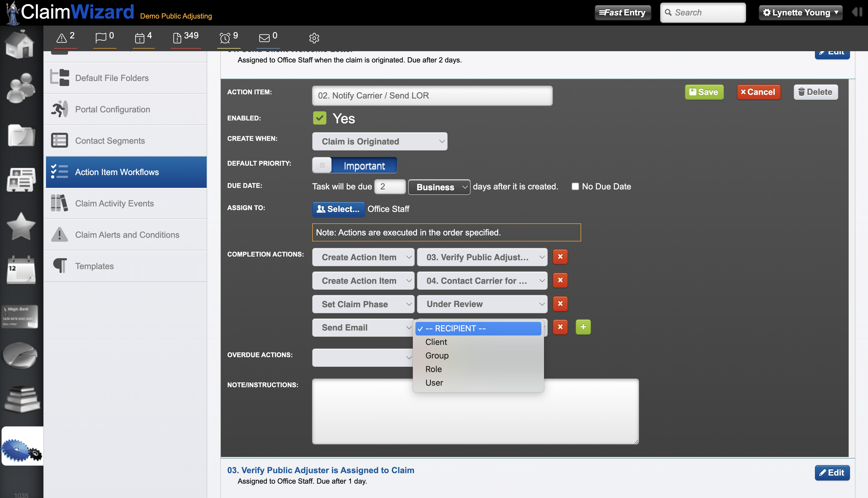Add a new completion action with green plus
Viewport: 868px width, 498px height.
(x=583, y=327)
